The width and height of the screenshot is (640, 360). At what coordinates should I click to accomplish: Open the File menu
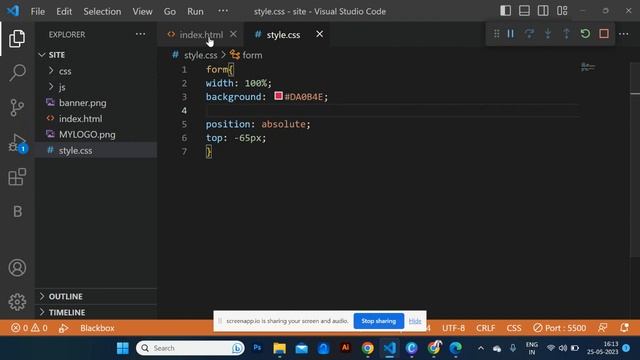click(38, 11)
